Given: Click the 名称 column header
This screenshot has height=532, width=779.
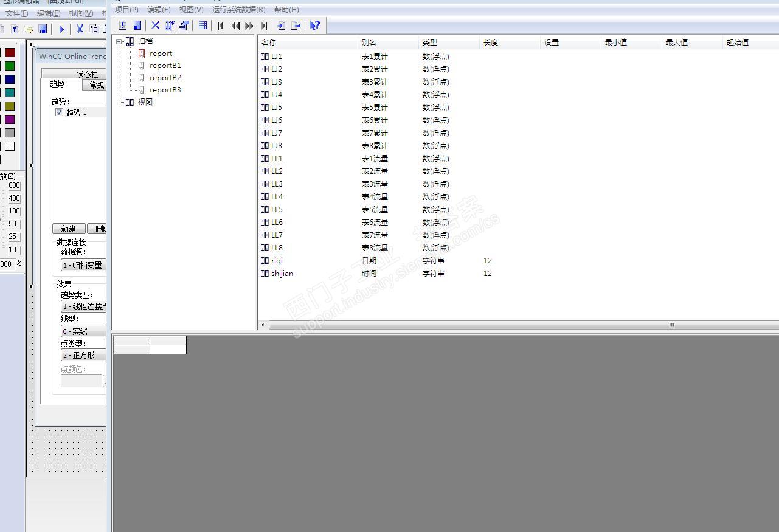Looking at the screenshot, I should [x=308, y=43].
